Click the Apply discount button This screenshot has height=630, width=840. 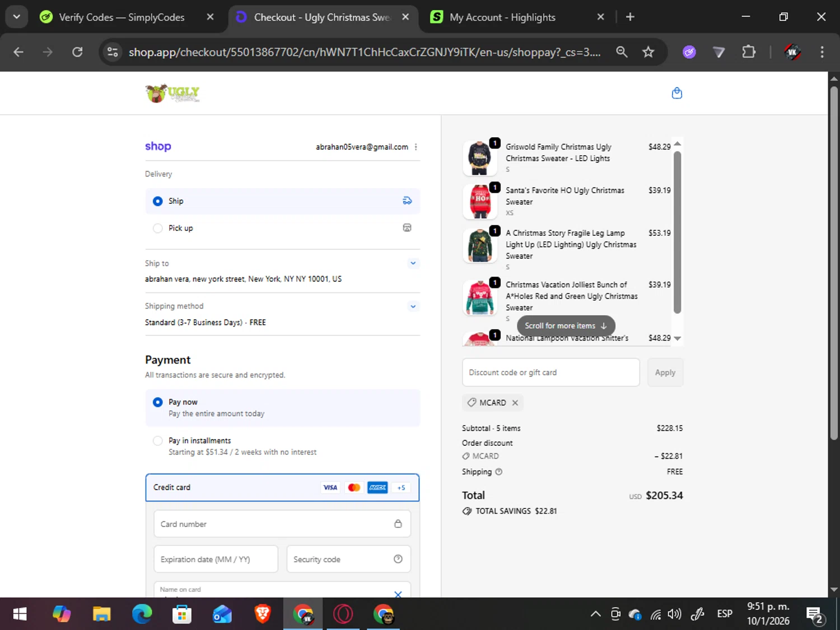[665, 372]
